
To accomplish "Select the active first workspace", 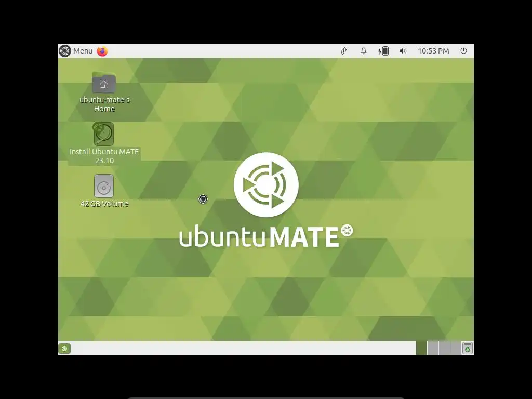I will (x=422, y=348).
